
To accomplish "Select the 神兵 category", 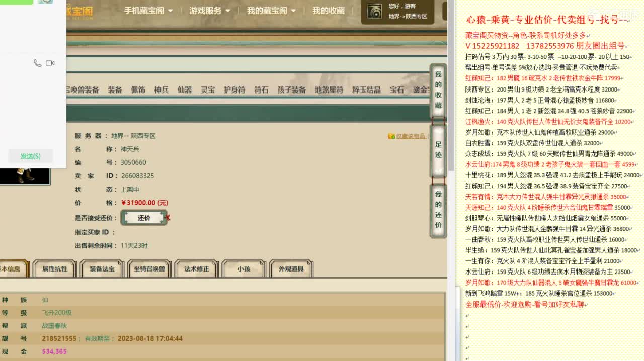I will point(162,90).
